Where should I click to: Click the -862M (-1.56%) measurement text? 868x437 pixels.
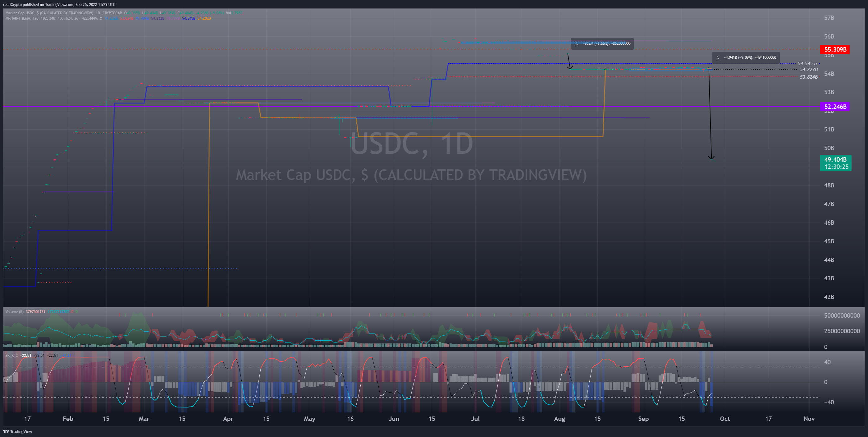click(x=606, y=44)
